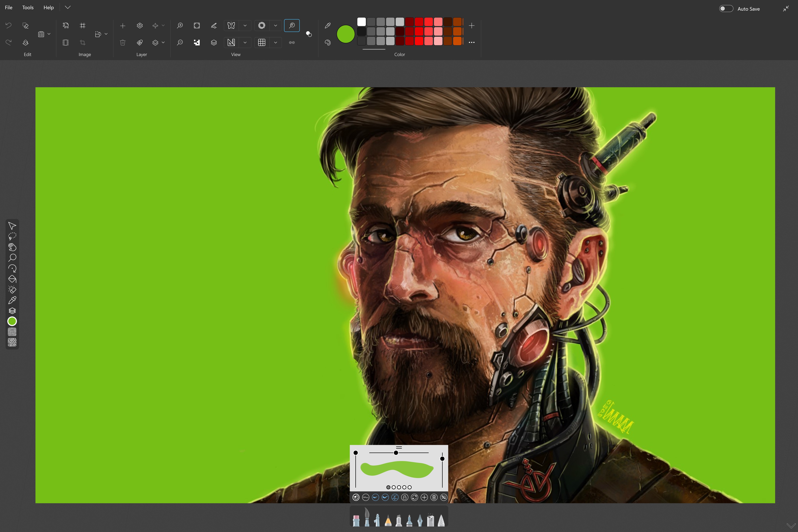Open the symmetry options dropdown
The width and height of the screenshot is (798, 532).
coord(245,25)
